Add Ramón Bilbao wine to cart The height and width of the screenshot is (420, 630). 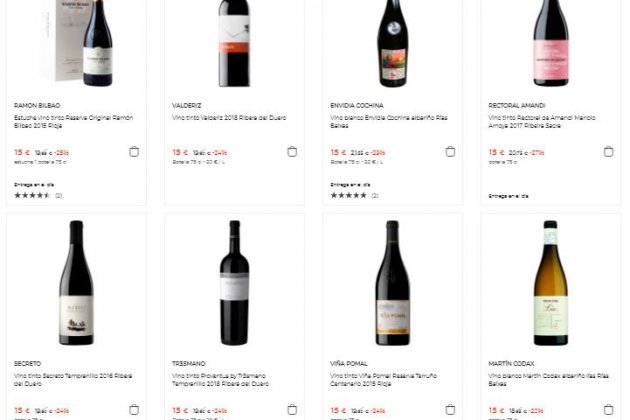pyautogui.click(x=134, y=152)
